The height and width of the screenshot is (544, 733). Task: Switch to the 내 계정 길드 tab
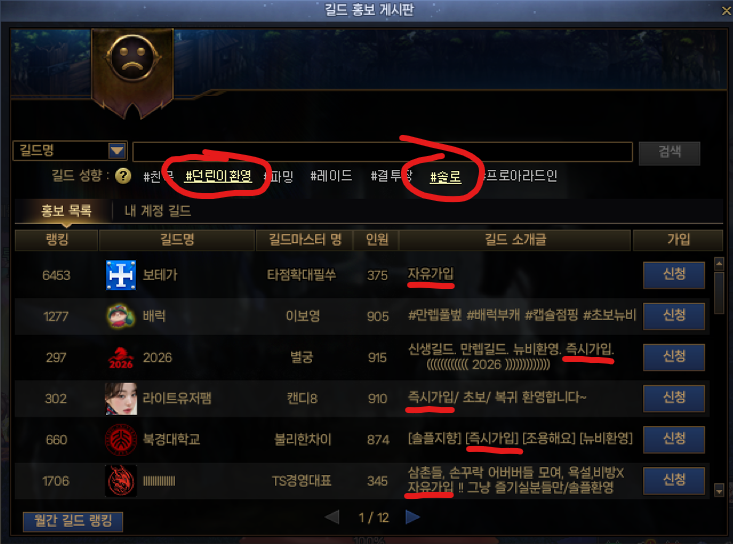[158, 211]
